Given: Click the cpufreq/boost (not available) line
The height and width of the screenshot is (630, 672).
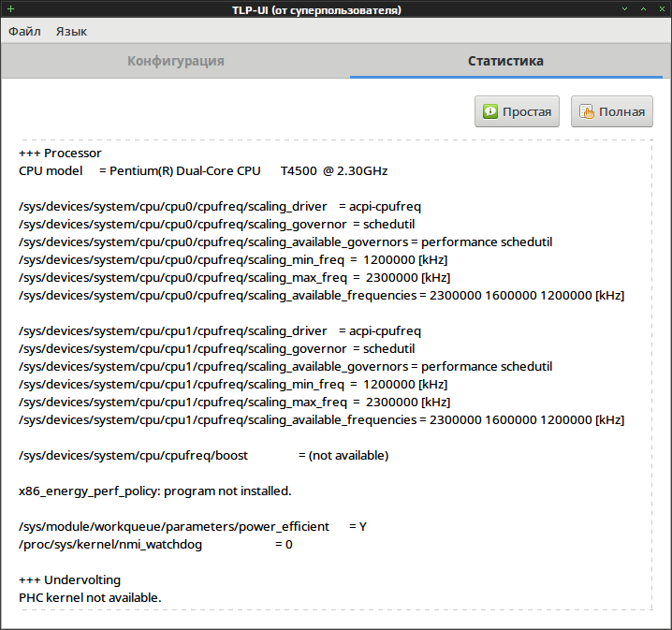Looking at the screenshot, I should coord(204,456).
